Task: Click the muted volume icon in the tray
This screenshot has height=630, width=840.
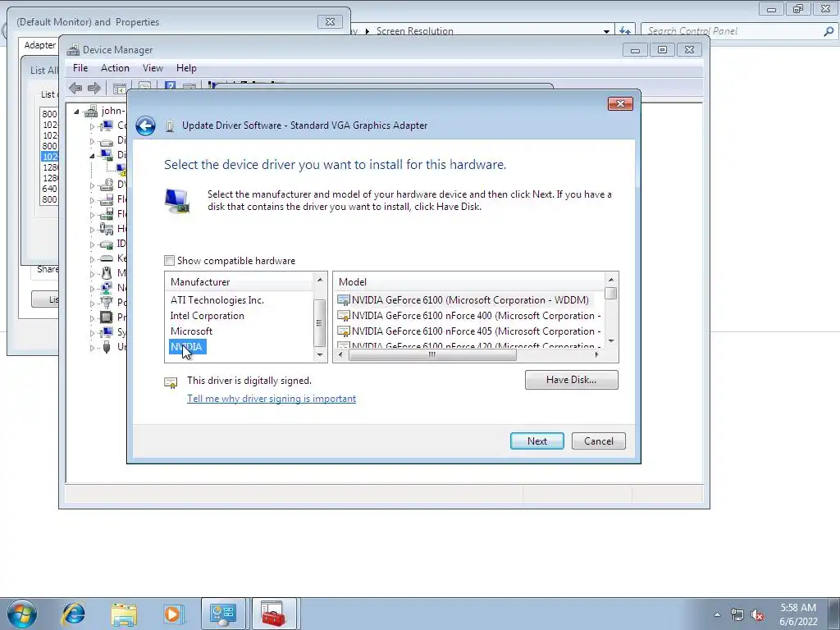Action: click(x=757, y=614)
